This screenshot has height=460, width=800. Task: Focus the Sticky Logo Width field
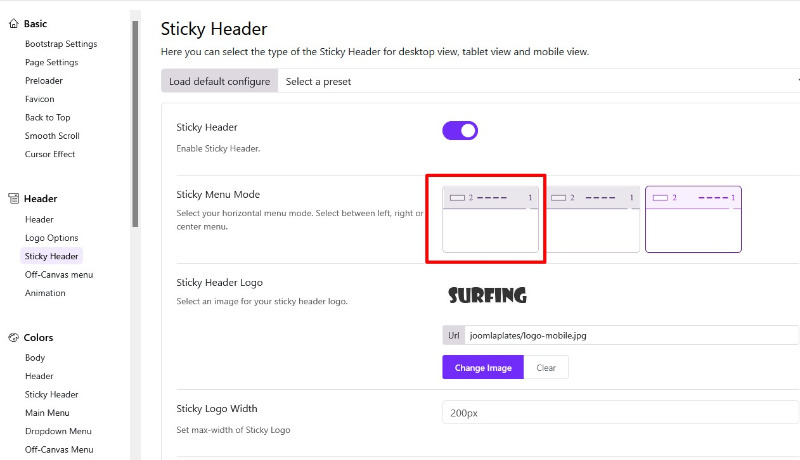[620, 412]
